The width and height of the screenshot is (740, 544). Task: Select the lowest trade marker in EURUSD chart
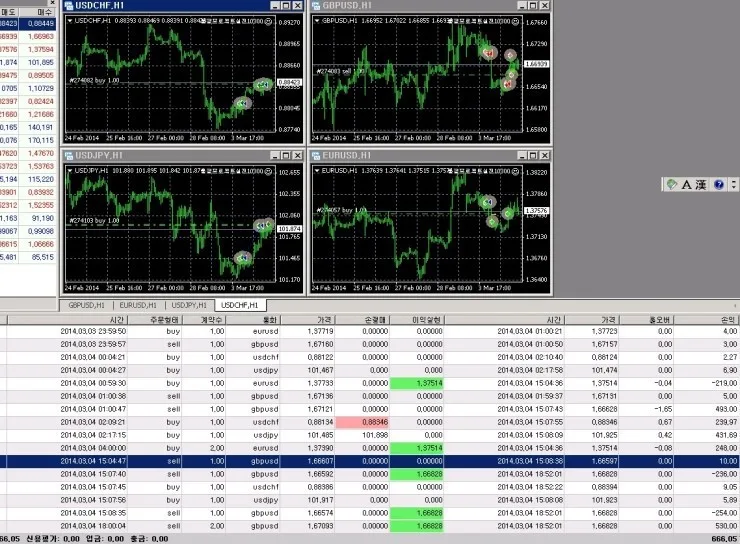492,221
